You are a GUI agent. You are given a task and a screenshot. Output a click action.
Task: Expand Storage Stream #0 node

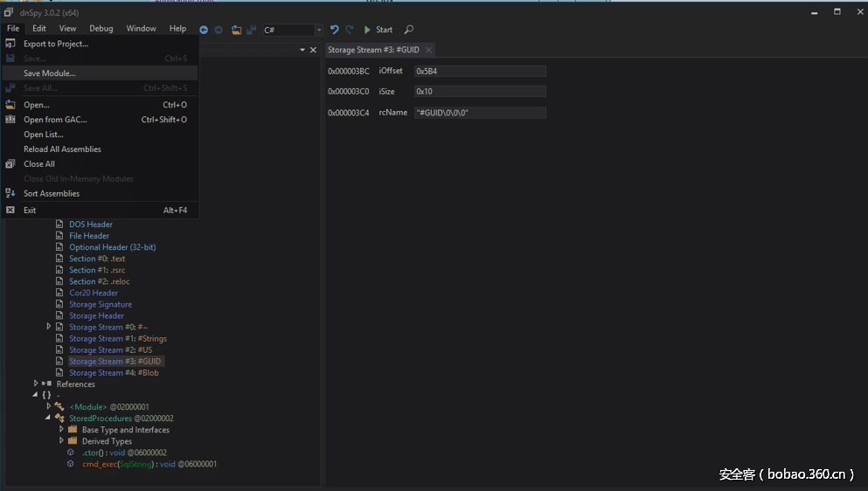(x=49, y=327)
